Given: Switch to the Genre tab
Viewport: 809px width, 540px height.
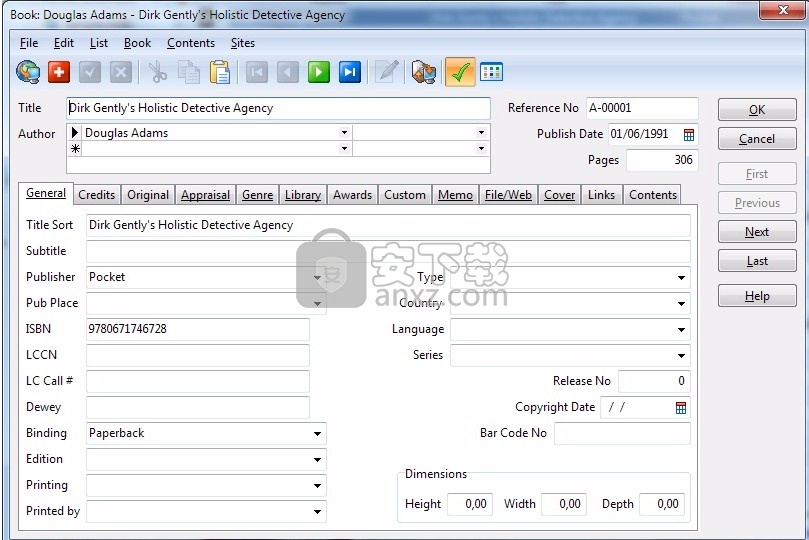Looking at the screenshot, I should pos(257,195).
